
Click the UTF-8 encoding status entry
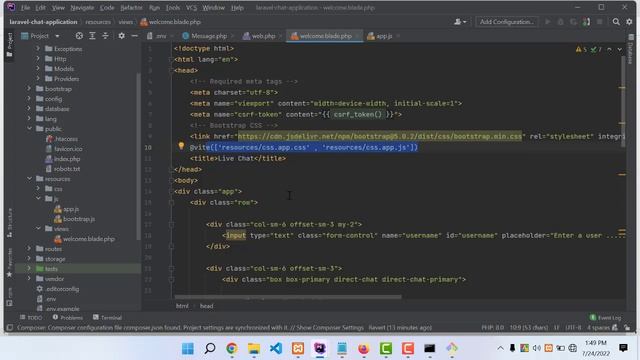573,328
